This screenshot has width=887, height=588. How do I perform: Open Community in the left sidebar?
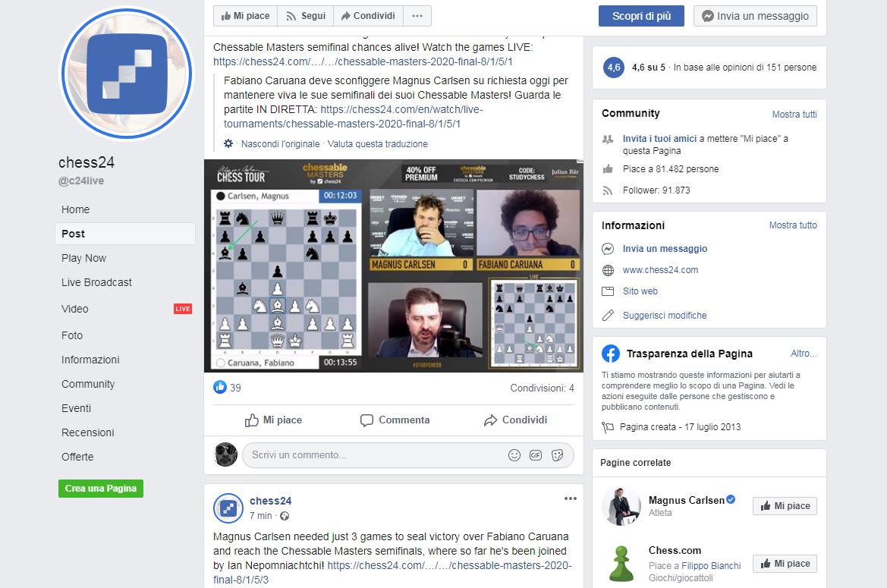click(x=88, y=384)
